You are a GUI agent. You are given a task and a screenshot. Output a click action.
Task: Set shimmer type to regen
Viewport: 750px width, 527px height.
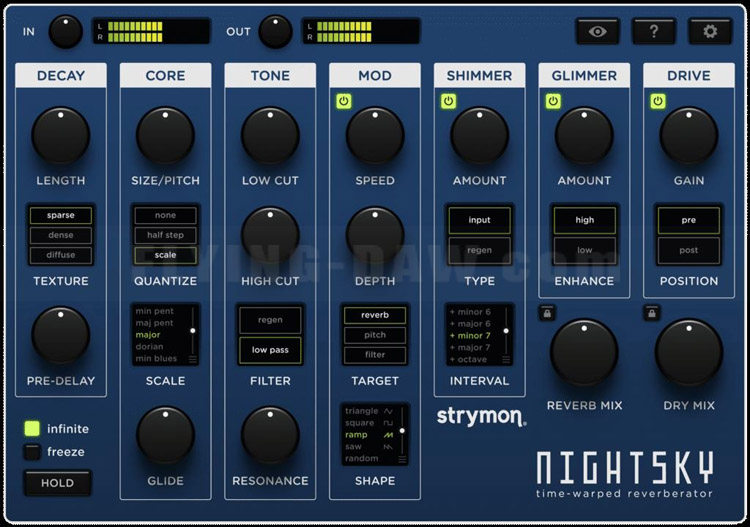point(479,250)
